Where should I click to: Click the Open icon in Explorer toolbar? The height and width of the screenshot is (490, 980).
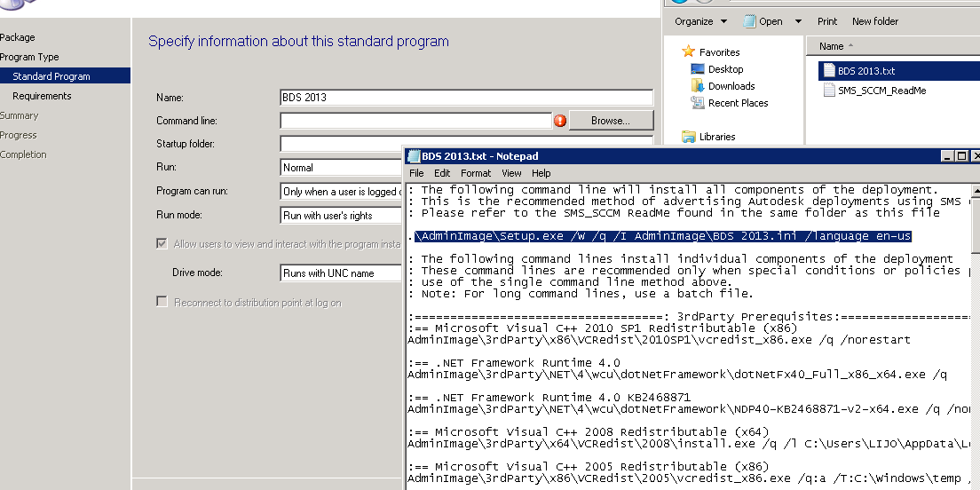[749, 21]
